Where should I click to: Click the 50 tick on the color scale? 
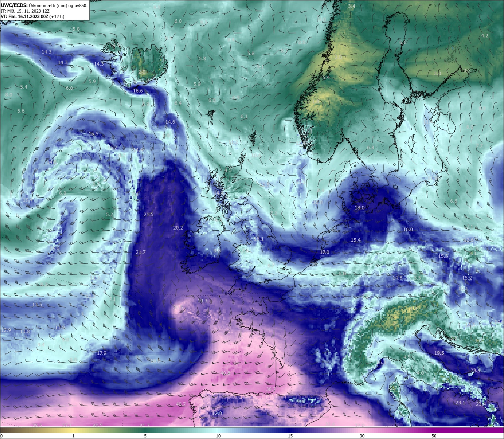(434, 436)
